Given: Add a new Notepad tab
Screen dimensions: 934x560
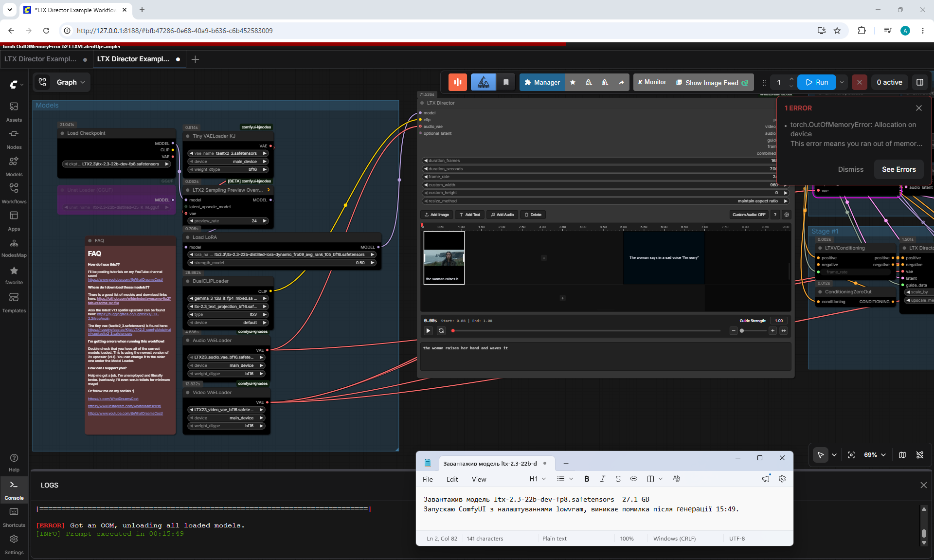Looking at the screenshot, I should click(566, 464).
